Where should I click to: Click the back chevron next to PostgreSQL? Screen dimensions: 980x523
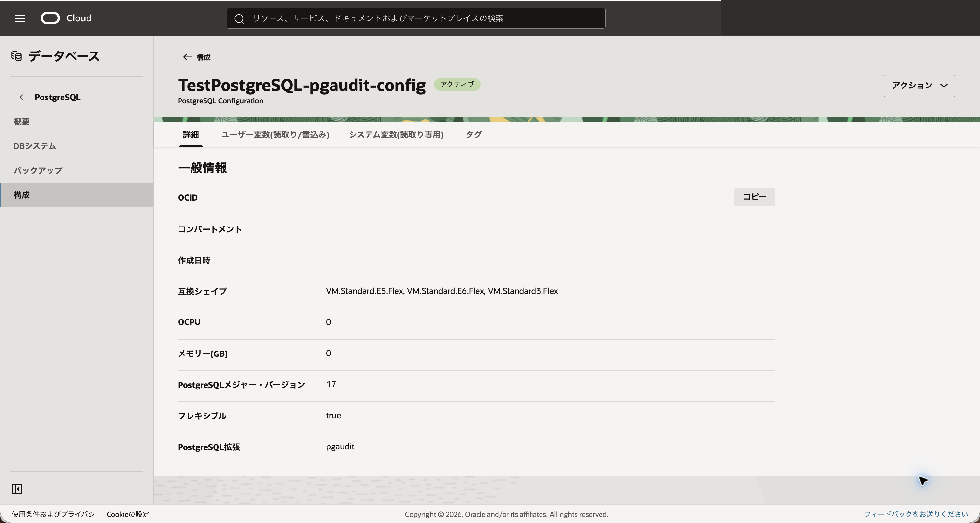click(21, 97)
